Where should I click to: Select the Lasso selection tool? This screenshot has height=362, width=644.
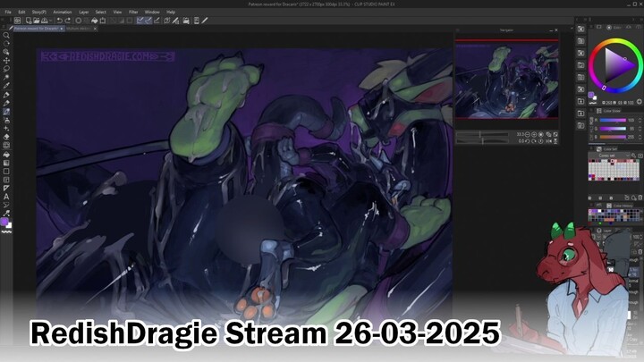(x=6, y=69)
